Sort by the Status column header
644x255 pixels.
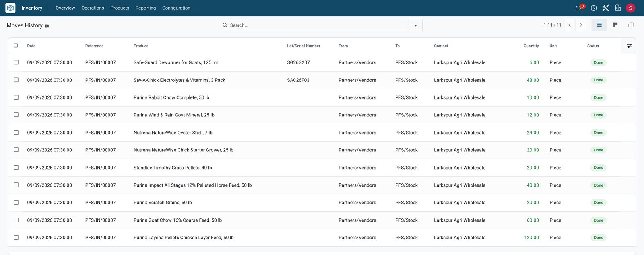[593, 46]
